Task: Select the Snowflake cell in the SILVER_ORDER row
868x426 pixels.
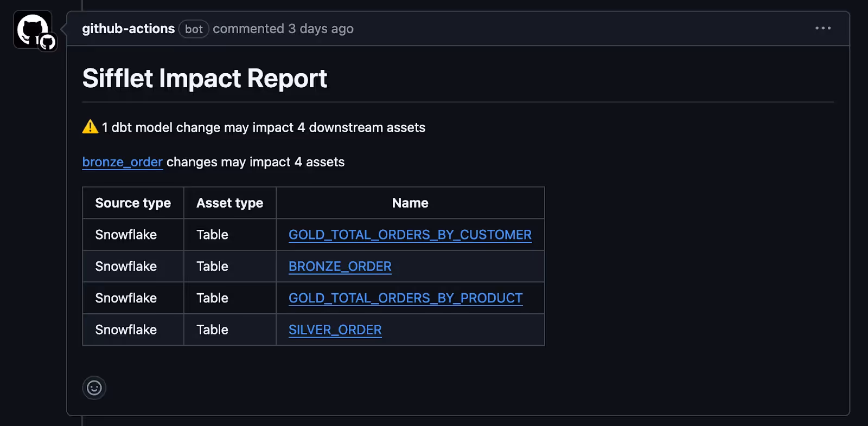Action: tap(133, 330)
